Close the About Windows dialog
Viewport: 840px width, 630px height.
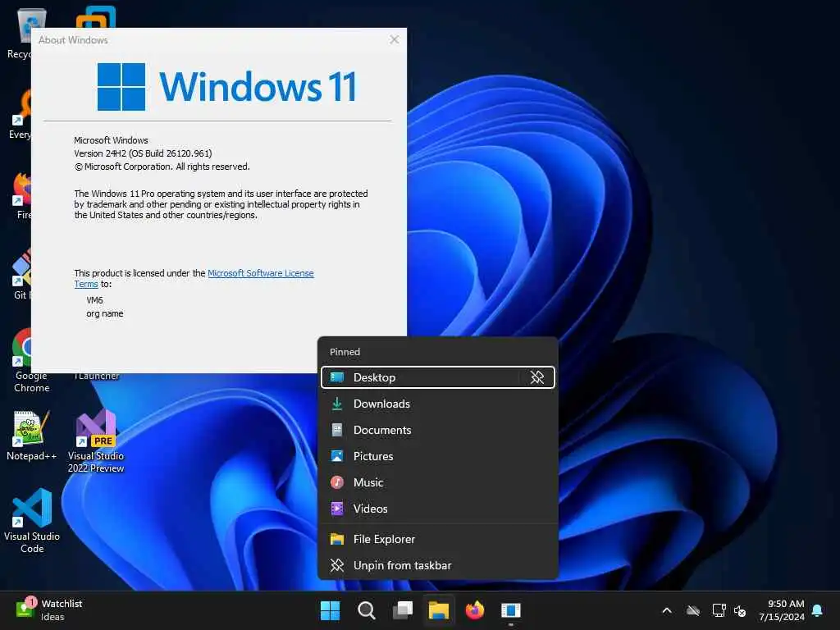(x=395, y=39)
